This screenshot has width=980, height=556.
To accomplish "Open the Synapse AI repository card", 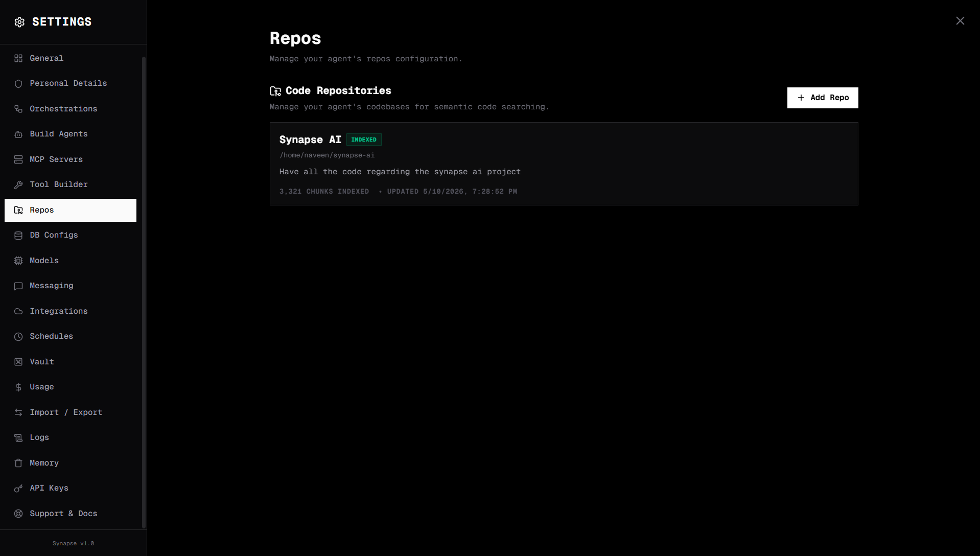I will point(564,164).
